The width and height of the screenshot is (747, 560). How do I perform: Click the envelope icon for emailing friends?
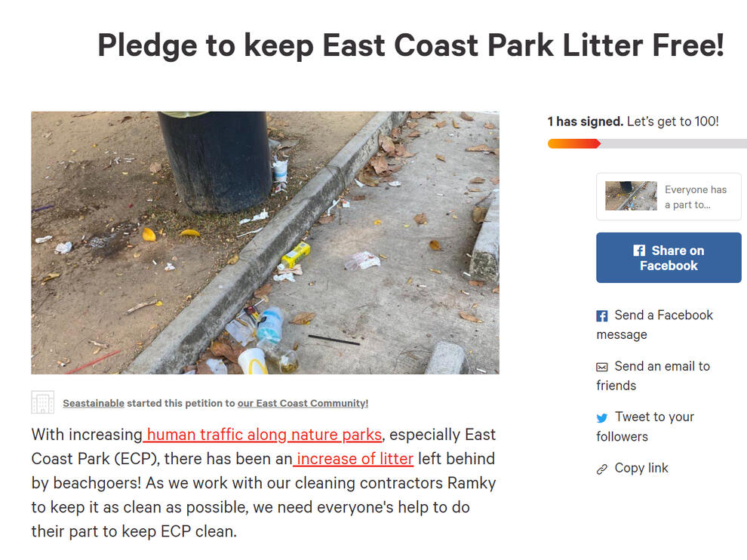pos(602,367)
